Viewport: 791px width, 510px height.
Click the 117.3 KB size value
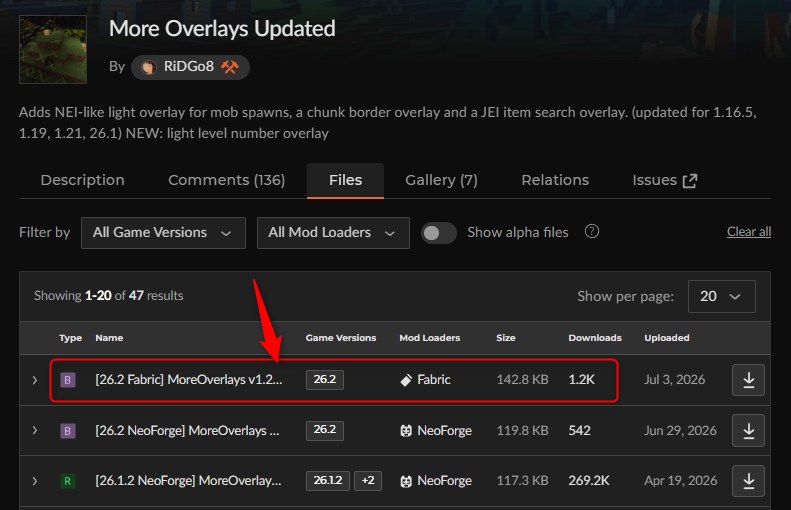tap(522, 481)
